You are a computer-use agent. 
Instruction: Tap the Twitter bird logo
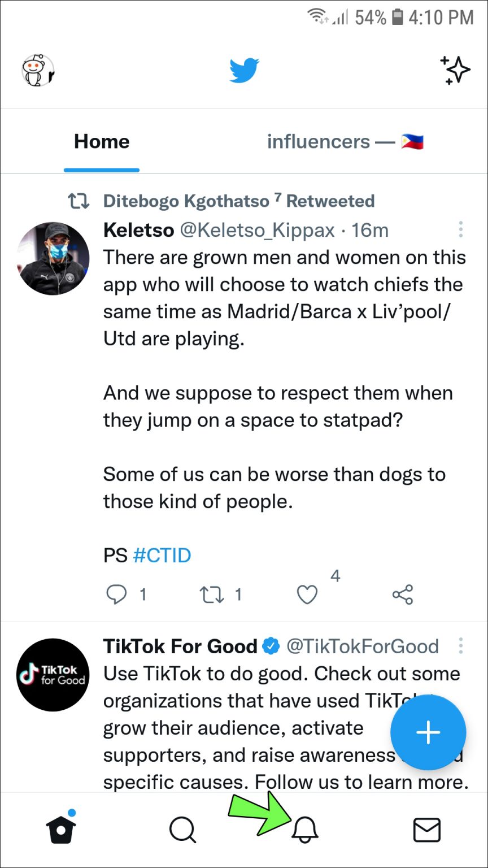click(x=243, y=70)
